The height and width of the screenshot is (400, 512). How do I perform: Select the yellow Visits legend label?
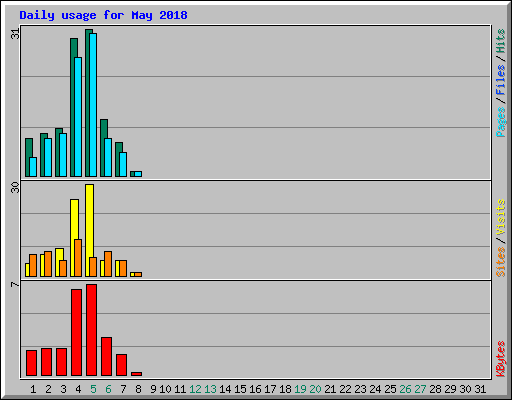[501, 218]
